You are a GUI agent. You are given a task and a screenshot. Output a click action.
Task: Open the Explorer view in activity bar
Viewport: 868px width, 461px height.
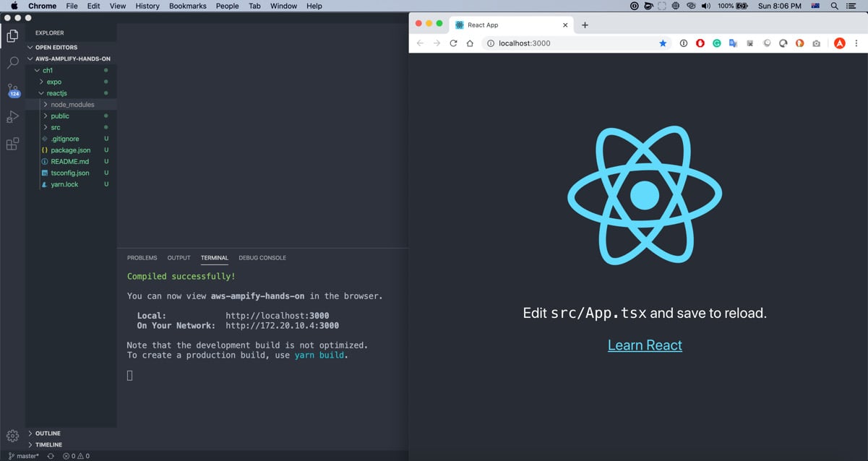click(12, 35)
